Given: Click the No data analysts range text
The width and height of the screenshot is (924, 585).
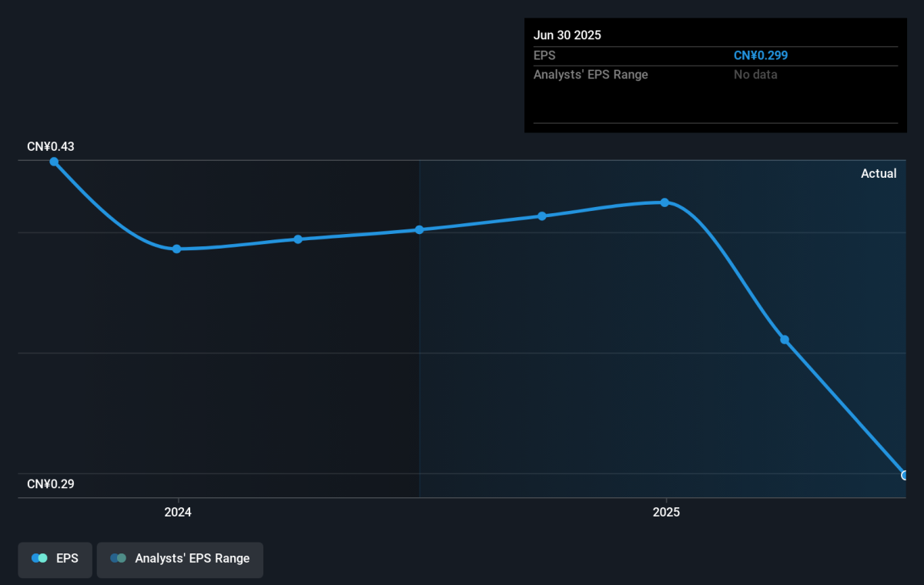Looking at the screenshot, I should (755, 75).
